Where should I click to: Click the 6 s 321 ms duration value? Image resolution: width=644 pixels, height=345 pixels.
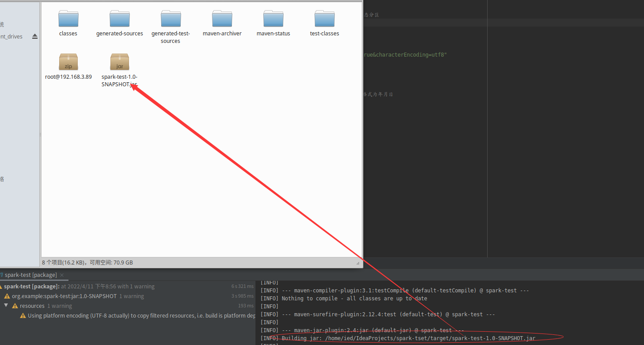click(242, 287)
